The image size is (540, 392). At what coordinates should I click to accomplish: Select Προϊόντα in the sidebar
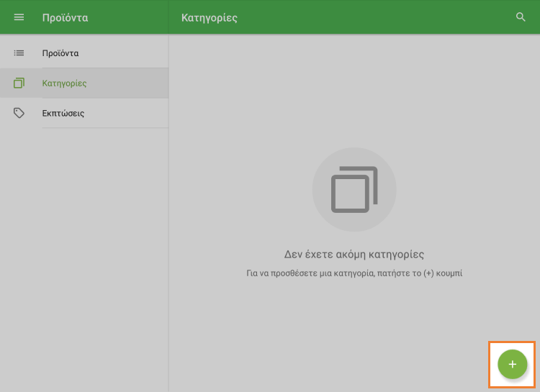(x=60, y=53)
